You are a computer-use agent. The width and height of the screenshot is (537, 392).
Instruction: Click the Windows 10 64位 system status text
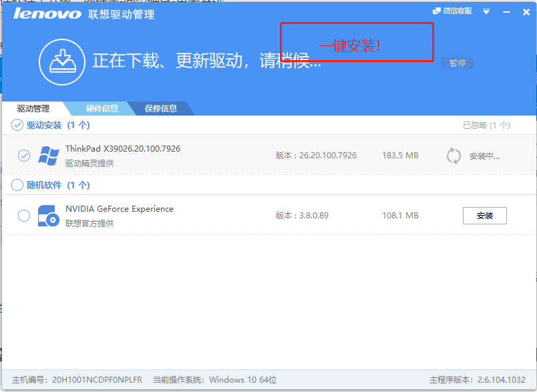pyautogui.click(x=243, y=380)
